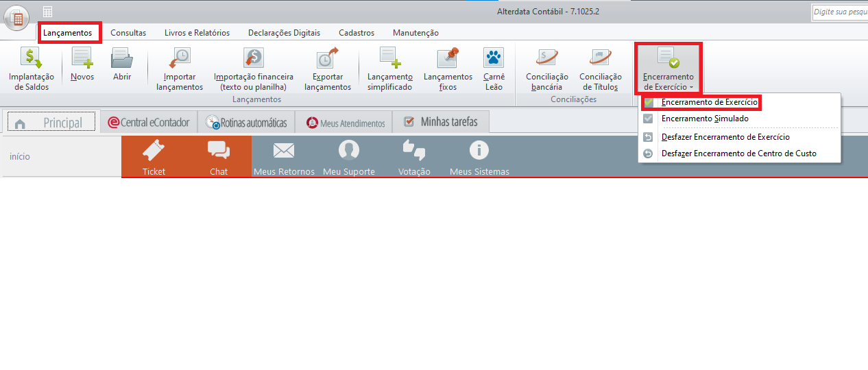Click the calculator quick-access icon
Screen dimensions: 868x370
tap(47, 12)
